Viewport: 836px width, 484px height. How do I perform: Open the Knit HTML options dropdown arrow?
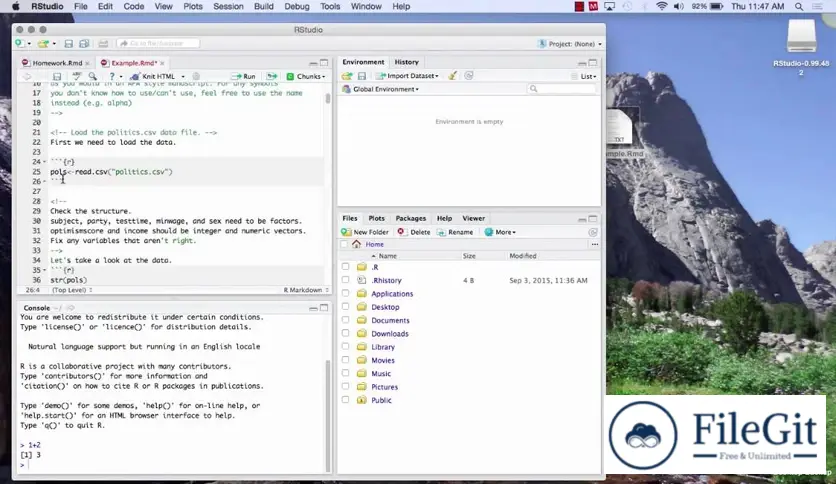(x=183, y=76)
